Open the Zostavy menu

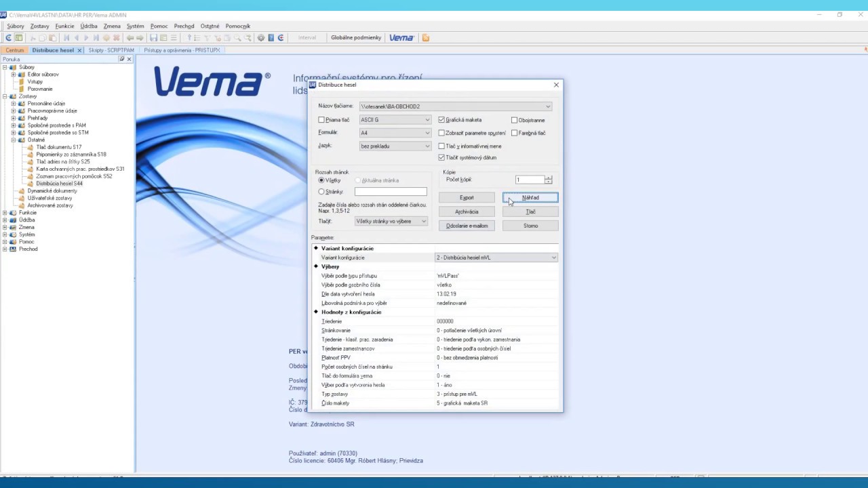pos(39,26)
